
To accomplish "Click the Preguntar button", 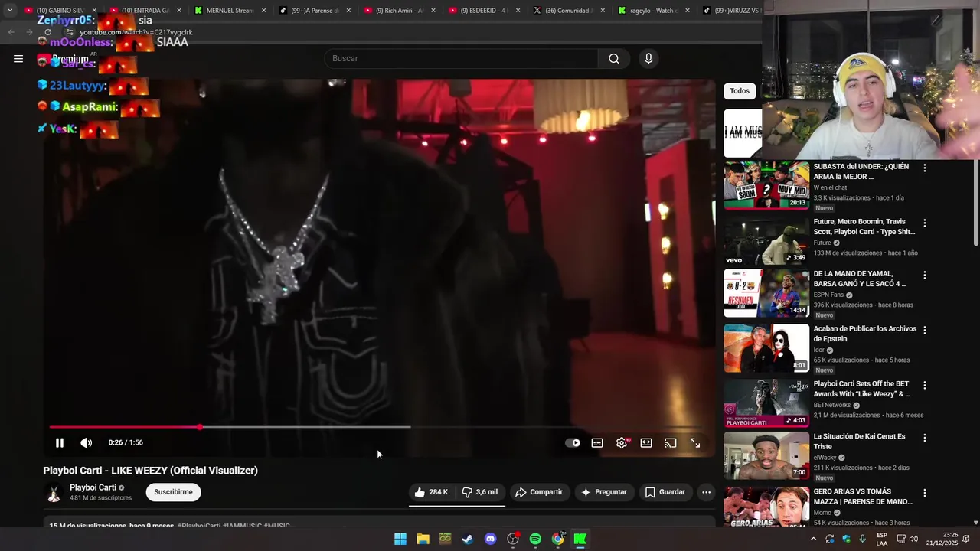I will tap(604, 492).
